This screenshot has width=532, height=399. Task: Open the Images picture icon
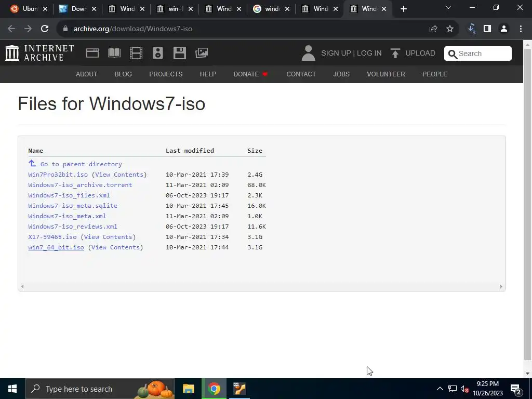pyautogui.click(x=202, y=53)
